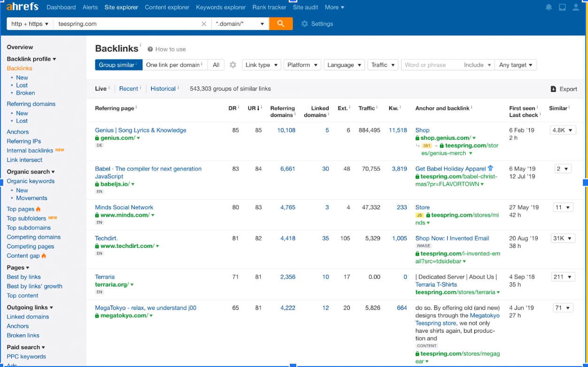Switch to the Recent backlinks tab
Viewport: 588px width, 367px height.
[129, 89]
